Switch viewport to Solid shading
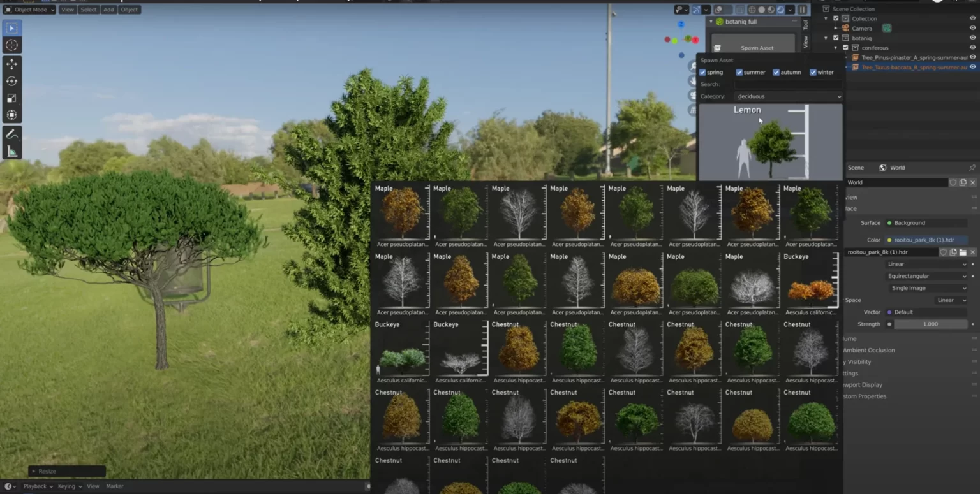980x494 pixels. tap(762, 10)
